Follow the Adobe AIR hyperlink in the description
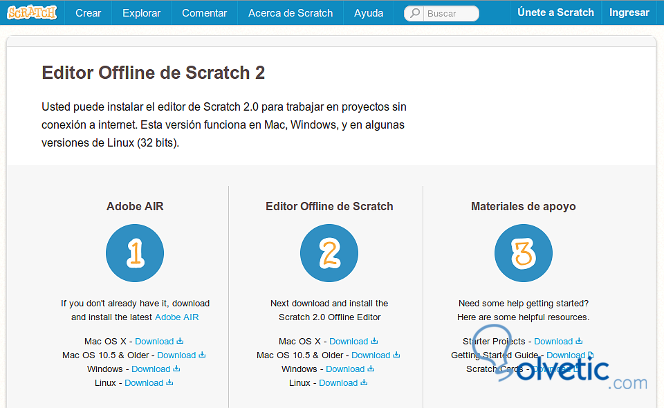This screenshot has width=664, height=408. point(177,317)
